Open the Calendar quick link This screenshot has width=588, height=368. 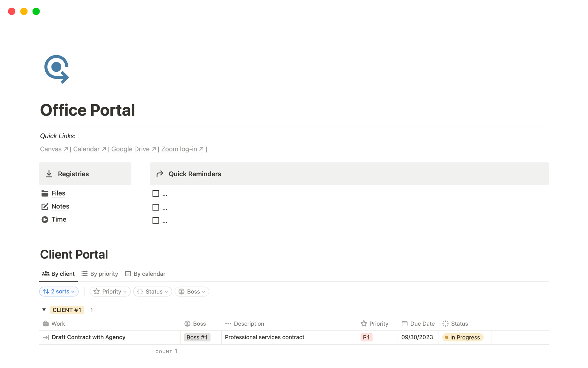tap(89, 149)
